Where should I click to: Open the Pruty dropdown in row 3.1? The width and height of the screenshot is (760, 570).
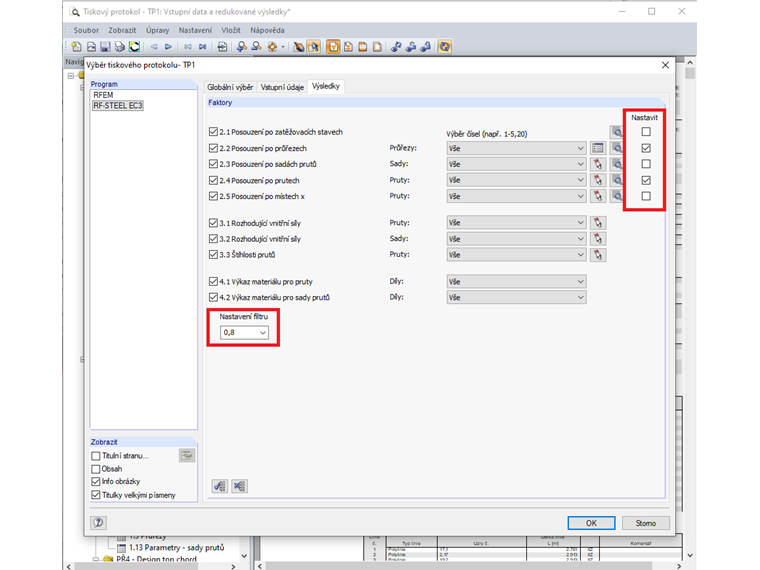coord(516,223)
